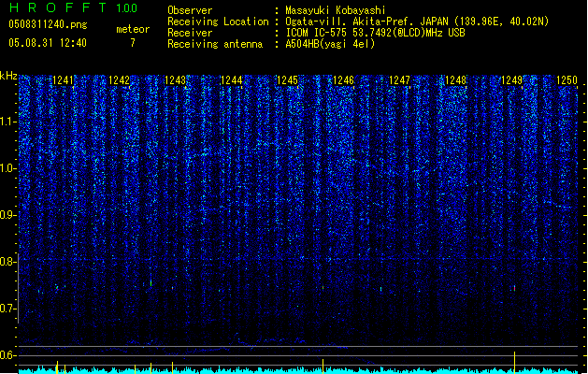Click the kHz axis unit label

[x=8, y=76]
